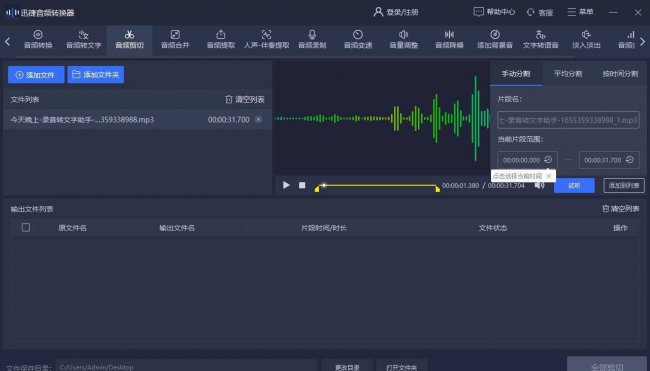Click the 全部剪切 cut all button
The width and height of the screenshot is (650, 371).
[x=607, y=365]
